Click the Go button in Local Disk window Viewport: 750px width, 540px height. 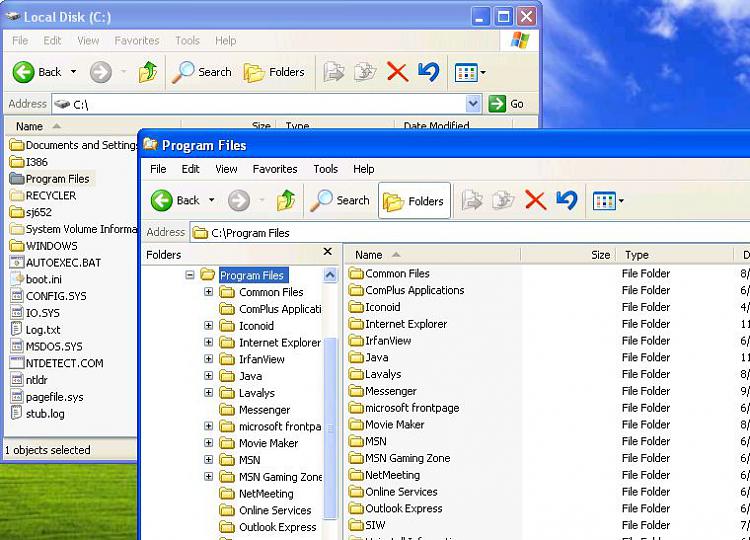[506, 104]
